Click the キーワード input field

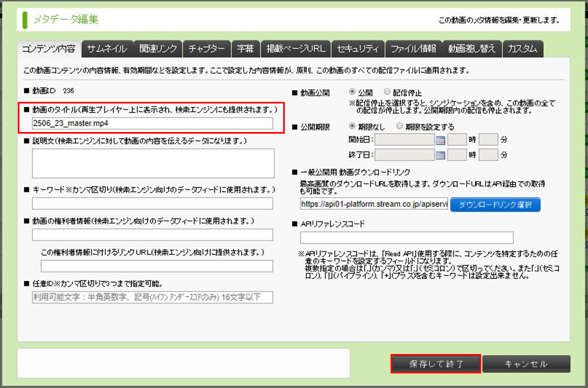(153, 203)
